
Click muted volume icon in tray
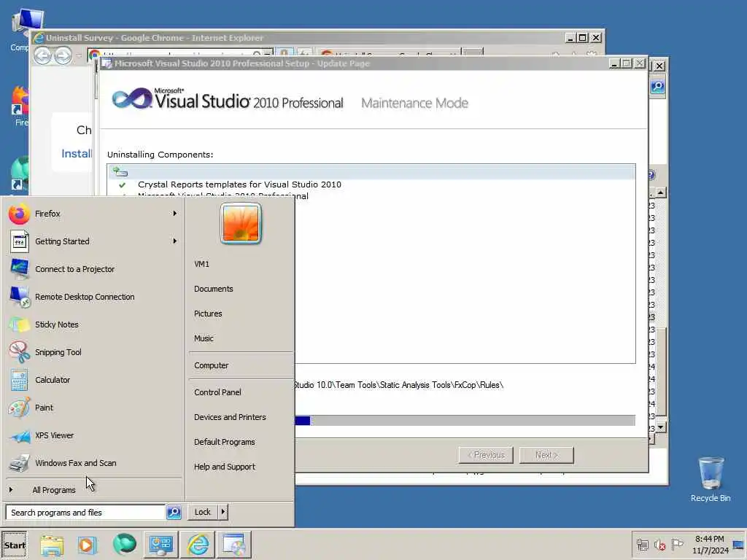tap(659, 545)
